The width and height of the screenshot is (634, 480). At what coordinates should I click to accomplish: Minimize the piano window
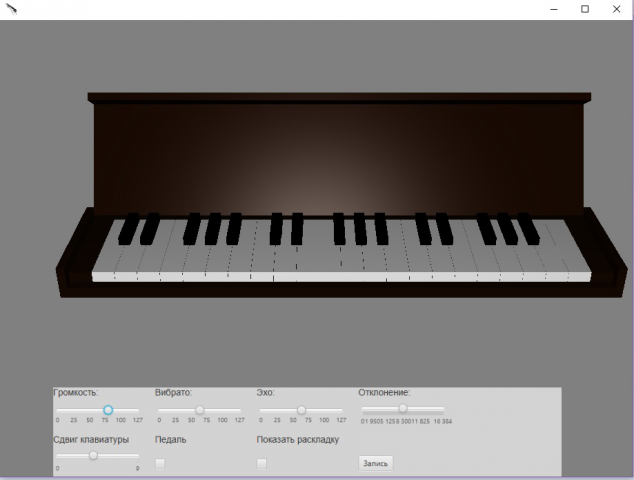(x=554, y=9)
